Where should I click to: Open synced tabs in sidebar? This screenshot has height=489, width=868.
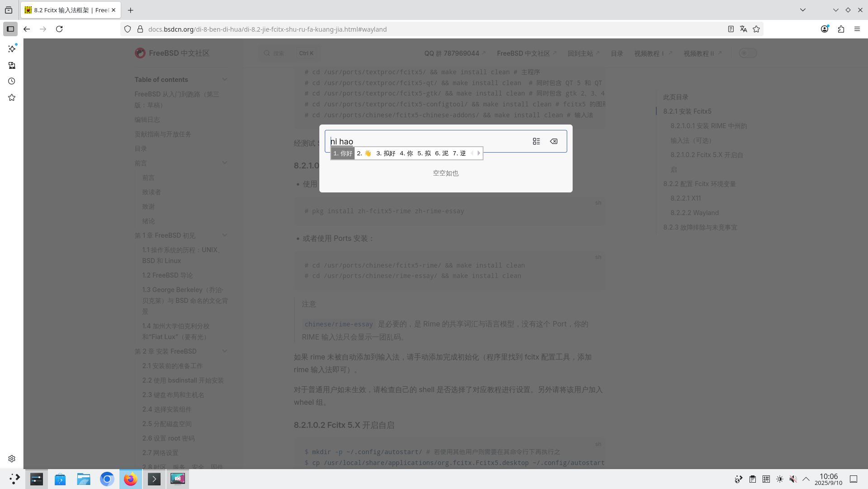tap(12, 65)
